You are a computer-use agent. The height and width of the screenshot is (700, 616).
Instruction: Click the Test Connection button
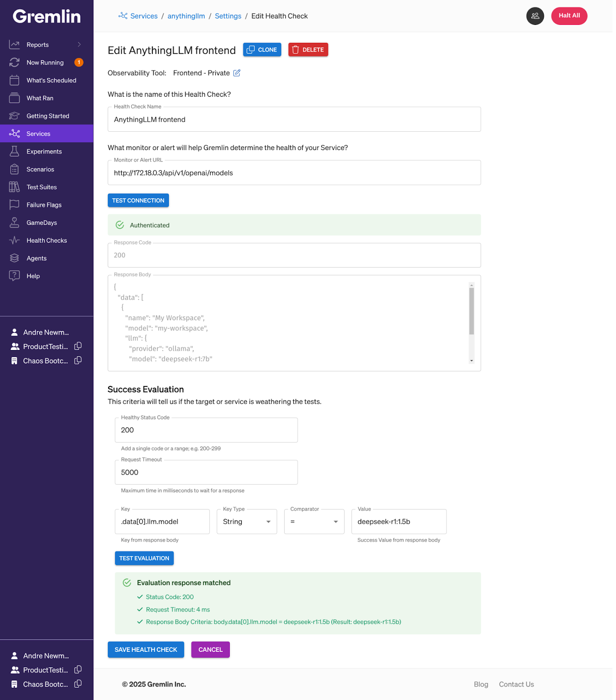pos(138,200)
